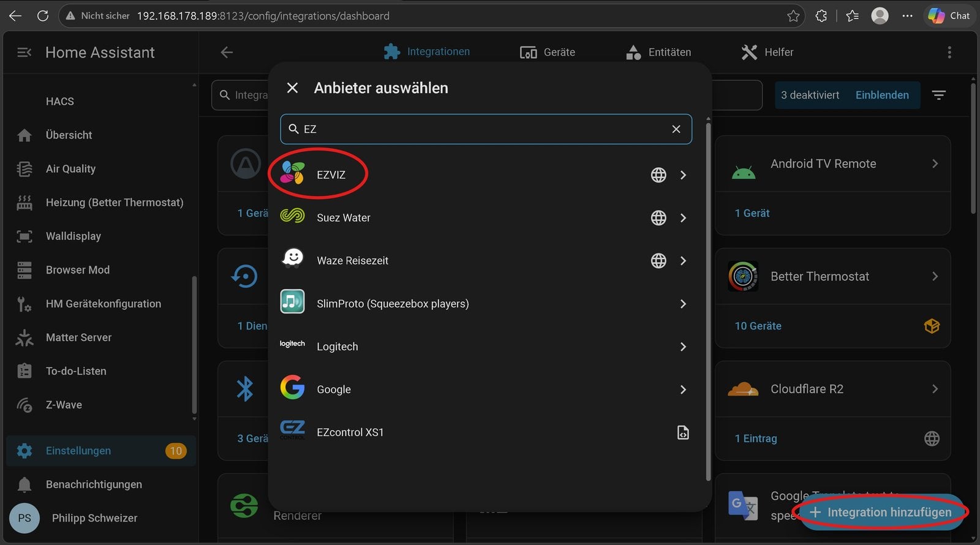Viewport: 980px width, 545px height.
Task: Go back with the header arrow
Action: (x=227, y=53)
